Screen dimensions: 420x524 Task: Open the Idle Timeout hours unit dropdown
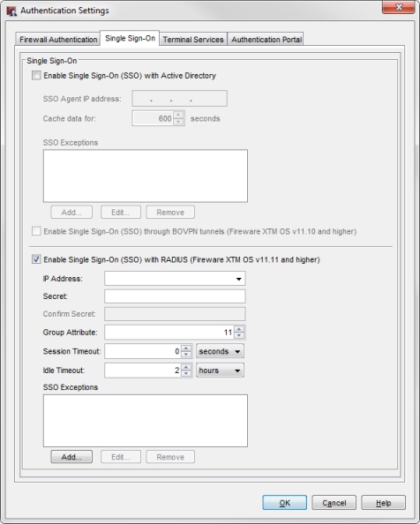point(220,371)
